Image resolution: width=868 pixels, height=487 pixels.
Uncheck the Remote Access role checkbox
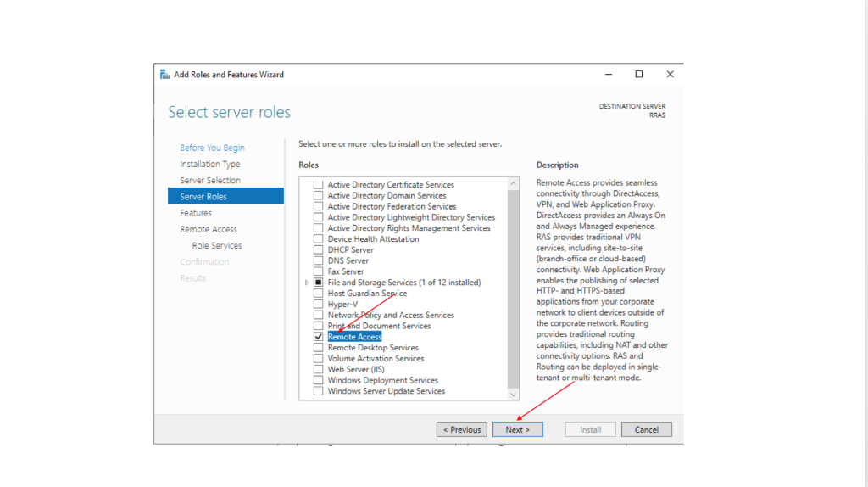point(319,337)
